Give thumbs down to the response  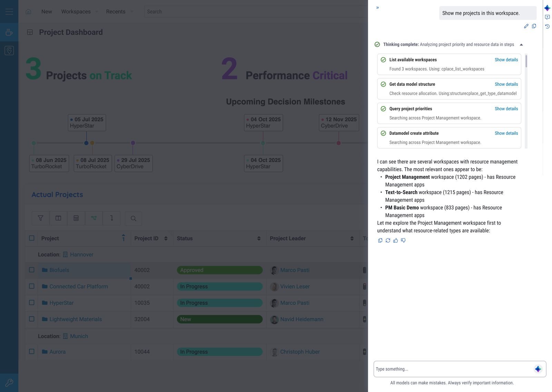(403, 240)
